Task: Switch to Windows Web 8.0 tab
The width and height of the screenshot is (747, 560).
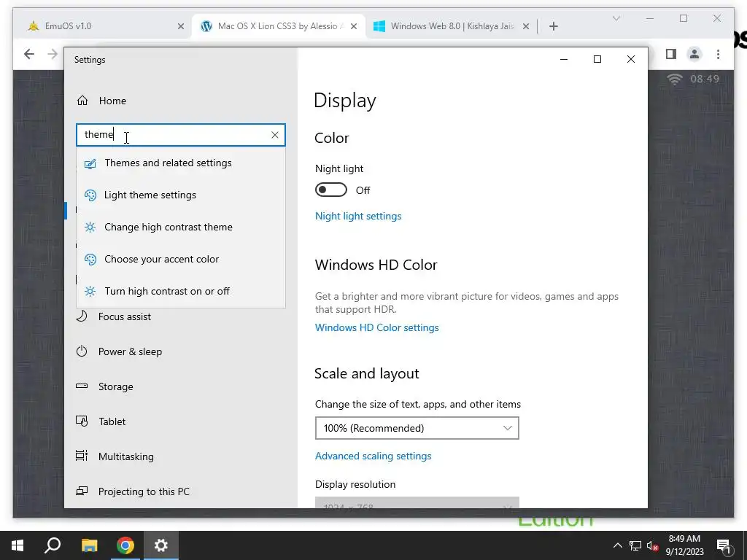Action: [x=448, y=26]
